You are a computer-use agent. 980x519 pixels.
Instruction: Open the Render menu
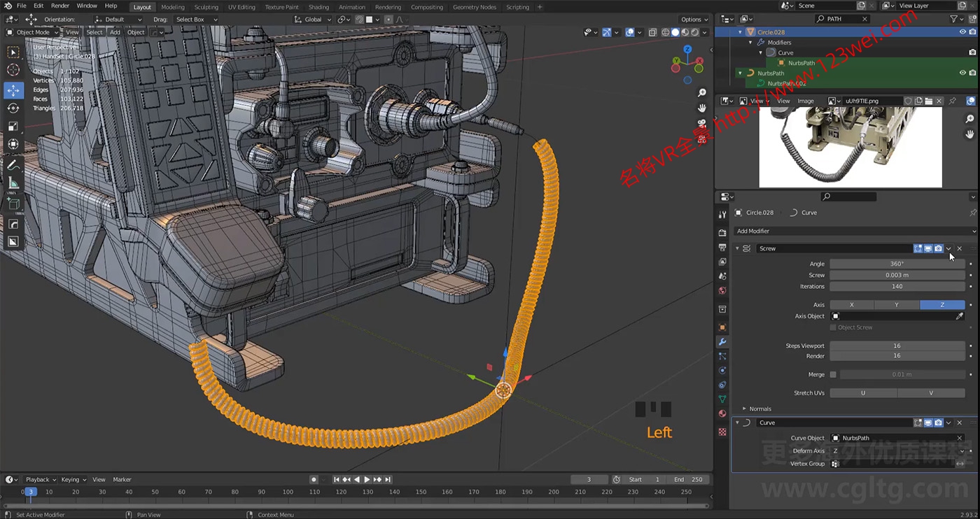click(60, 6)
